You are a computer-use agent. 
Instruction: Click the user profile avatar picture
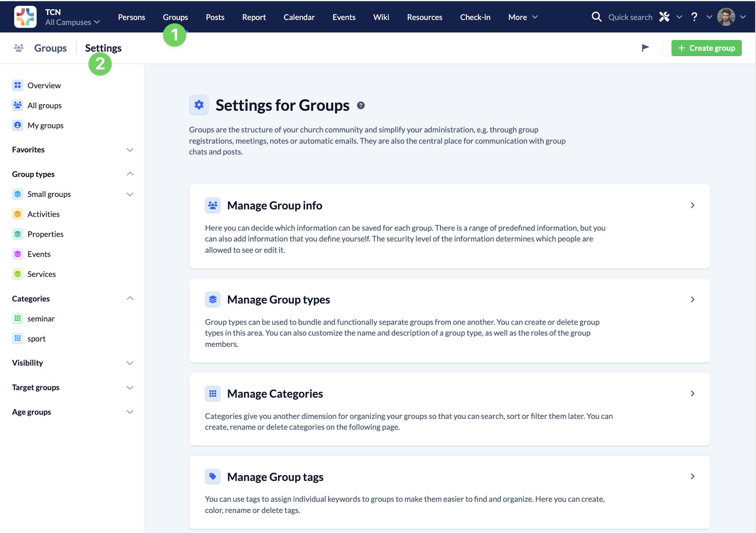[x=726, y=17]
